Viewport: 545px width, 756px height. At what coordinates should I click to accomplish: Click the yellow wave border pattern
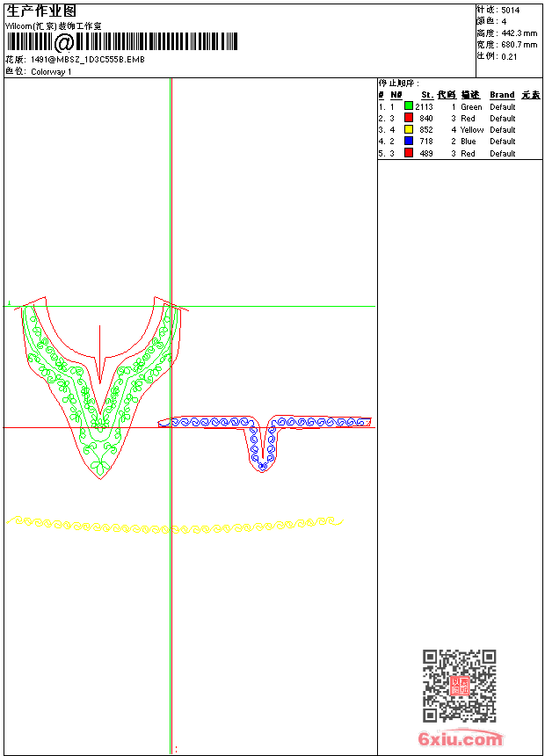(x=175, y=525)
